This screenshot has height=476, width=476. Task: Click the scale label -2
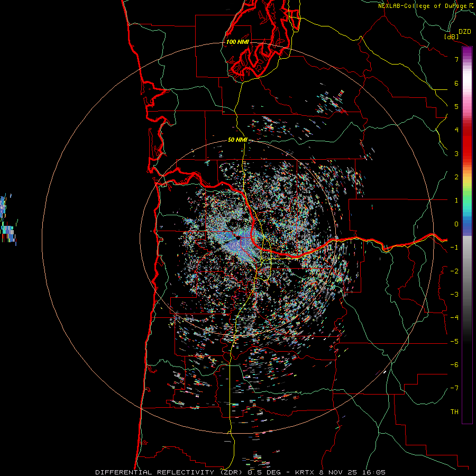pyautogui.click(x=454, y=271)
